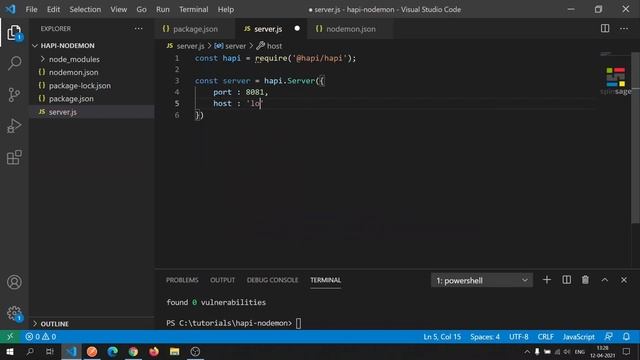The width and height of the screenshot is (640, 360).
Task: Expand the node_modules folder
Action: click(x=92, y=59)
